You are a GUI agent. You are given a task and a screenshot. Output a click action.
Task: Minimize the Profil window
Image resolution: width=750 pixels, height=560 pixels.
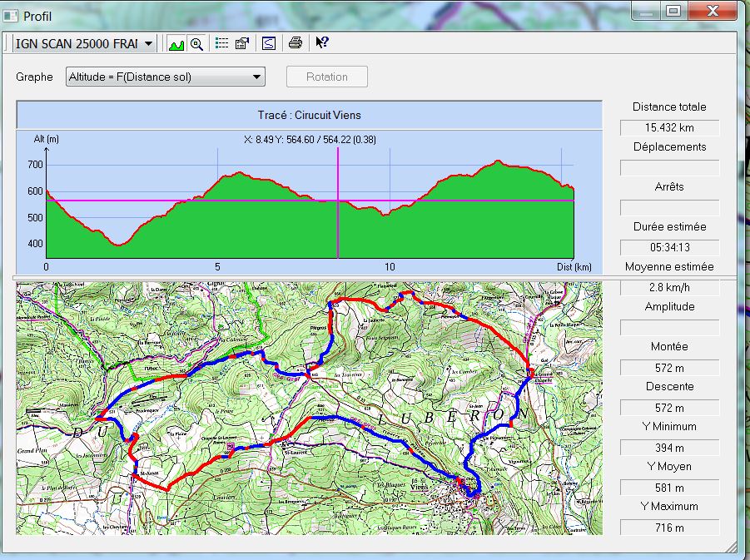647,11
